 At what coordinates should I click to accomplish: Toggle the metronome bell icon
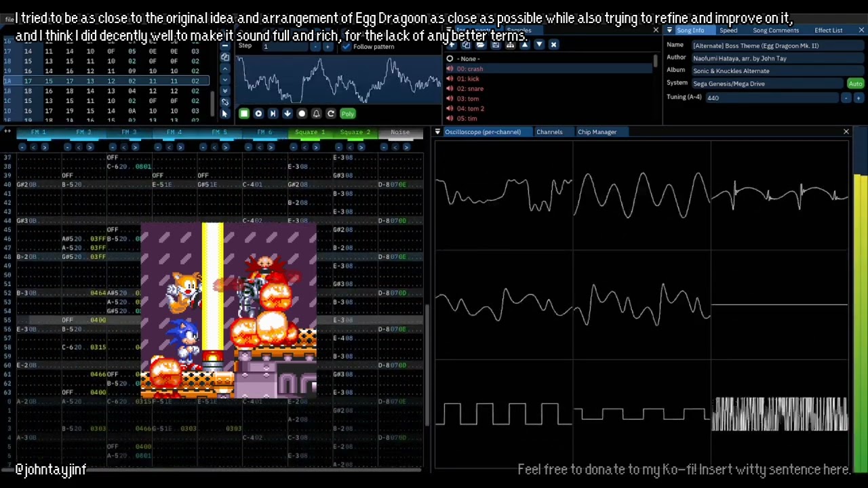(x=316, y=114)
